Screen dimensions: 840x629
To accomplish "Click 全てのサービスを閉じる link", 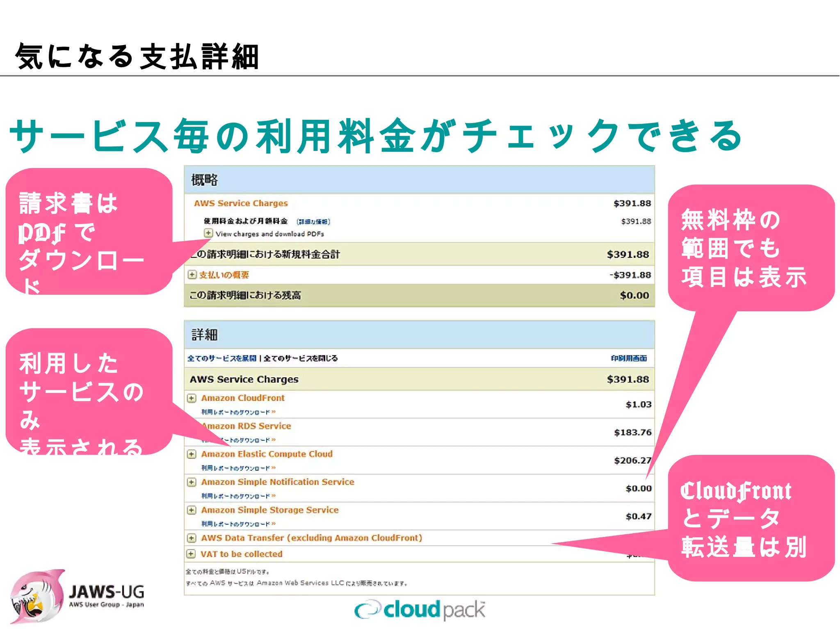I will (x=301, y=358).
